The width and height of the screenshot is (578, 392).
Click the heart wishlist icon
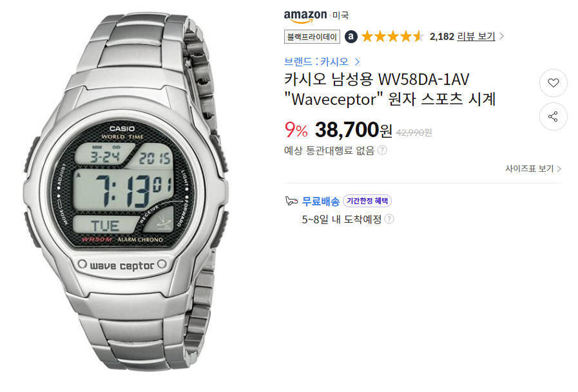553,83
